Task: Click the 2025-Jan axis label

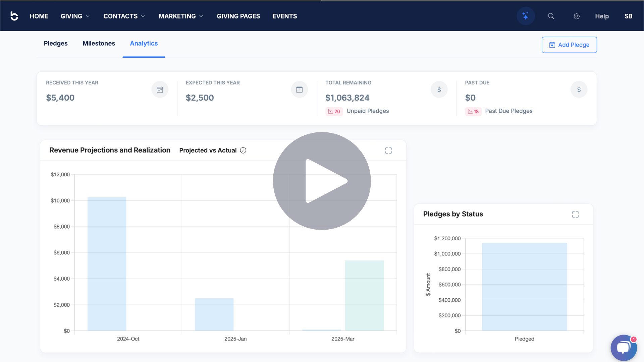Action: pyautogui.click(x=235, y=339)
